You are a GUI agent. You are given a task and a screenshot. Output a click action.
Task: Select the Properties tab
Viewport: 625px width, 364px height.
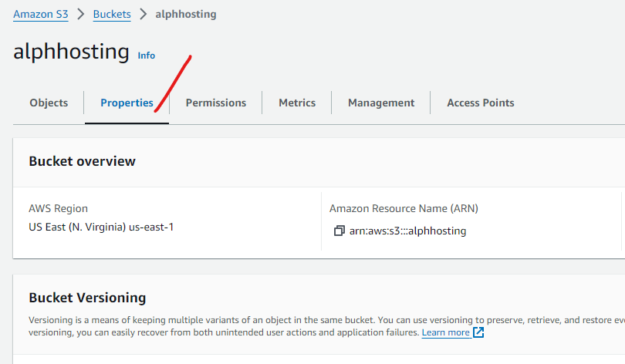coord(127,103)
